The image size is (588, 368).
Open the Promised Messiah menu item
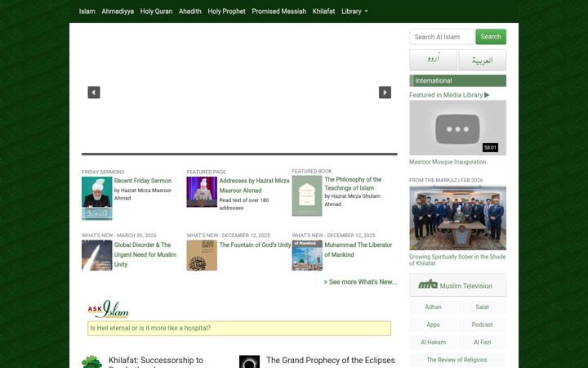[279, 11]
